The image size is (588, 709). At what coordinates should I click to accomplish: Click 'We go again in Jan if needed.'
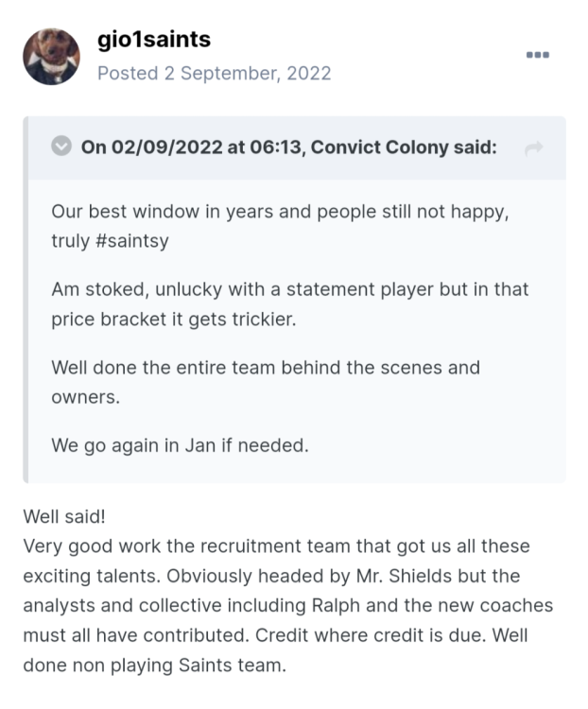(x=180, y=444)
